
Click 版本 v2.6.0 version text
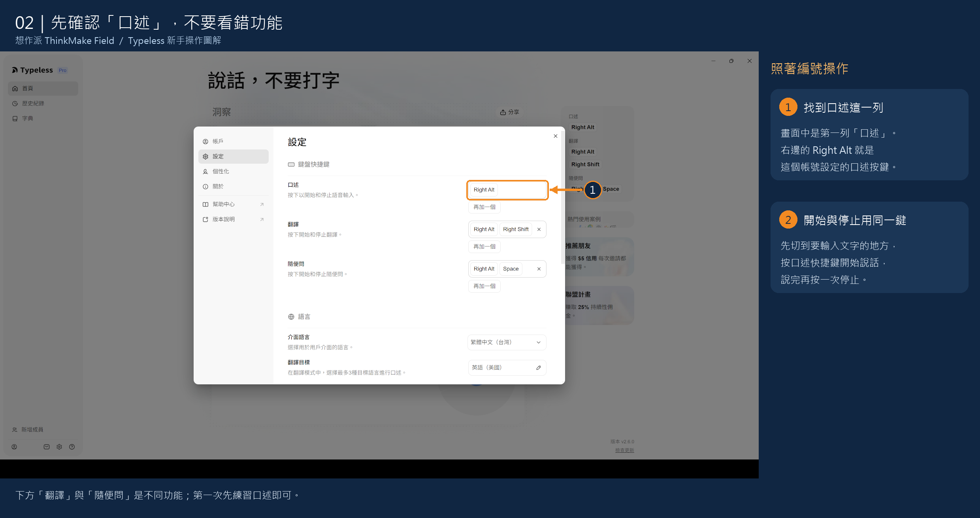pos(622,442)
